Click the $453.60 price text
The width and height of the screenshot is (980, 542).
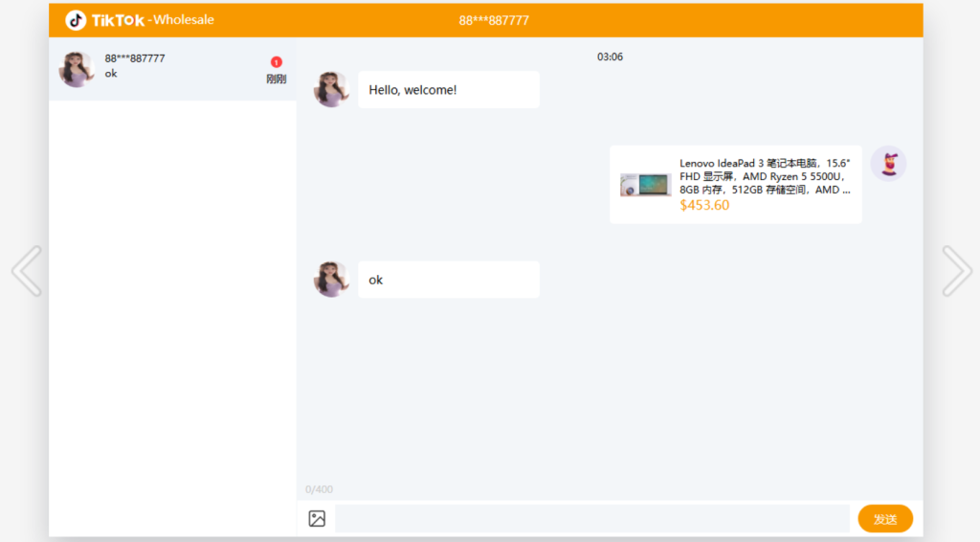[x=704, y=205]
